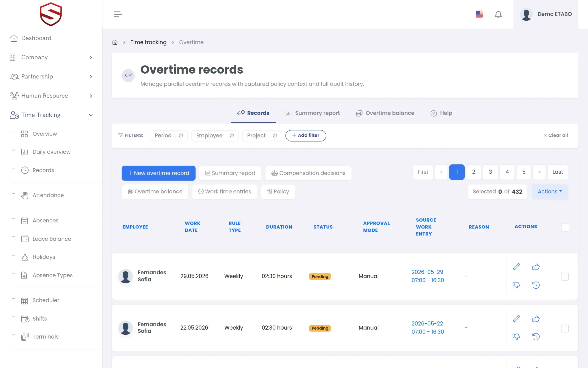Open the Help tab
Viewport: 588px width, 368px height.
[x=441, y=113]
